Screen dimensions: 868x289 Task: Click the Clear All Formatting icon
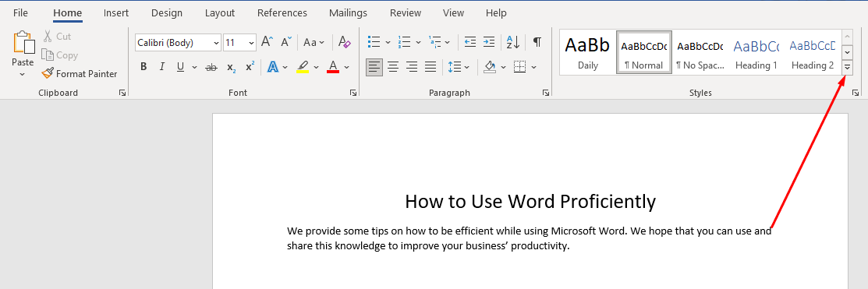pyautogui.click(x=345, y=42)
